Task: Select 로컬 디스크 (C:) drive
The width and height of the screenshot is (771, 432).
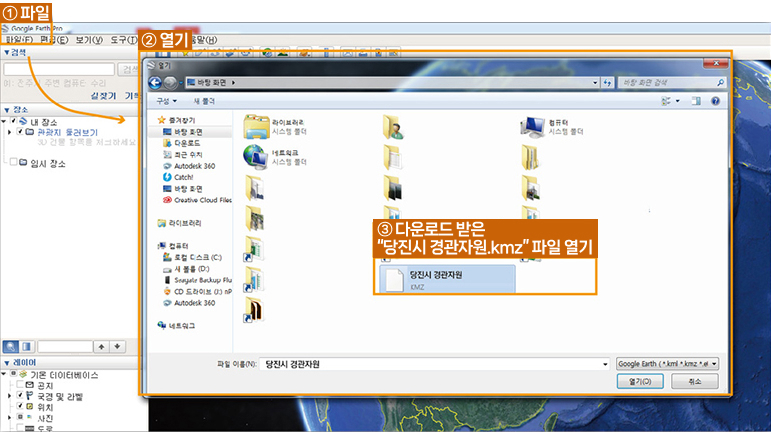Action: coord(192,257)
